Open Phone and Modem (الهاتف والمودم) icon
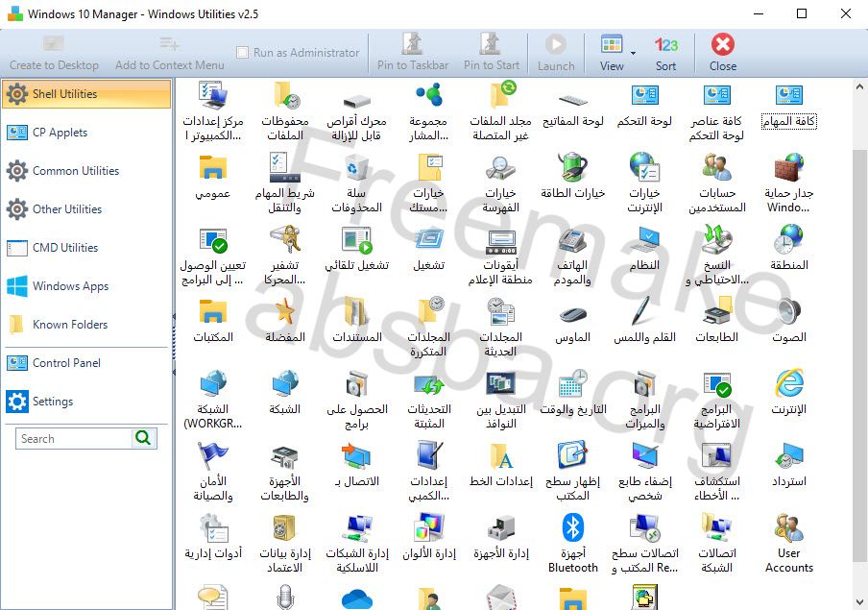 [x=573, y=240]
